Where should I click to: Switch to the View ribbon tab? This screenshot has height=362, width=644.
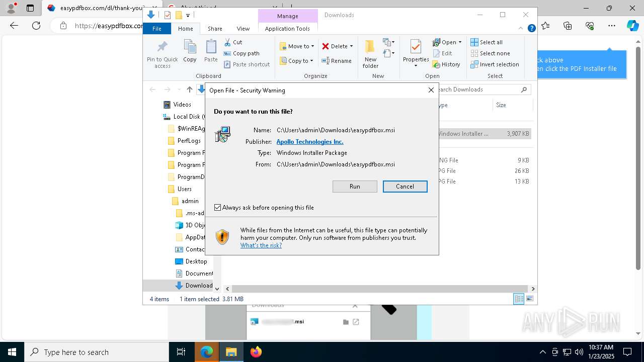point(243,29)
